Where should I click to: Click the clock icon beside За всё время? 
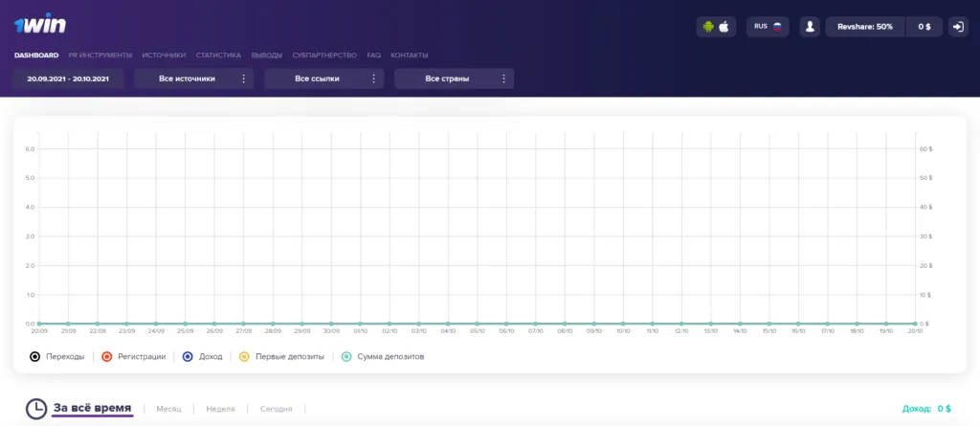[36, 409]
